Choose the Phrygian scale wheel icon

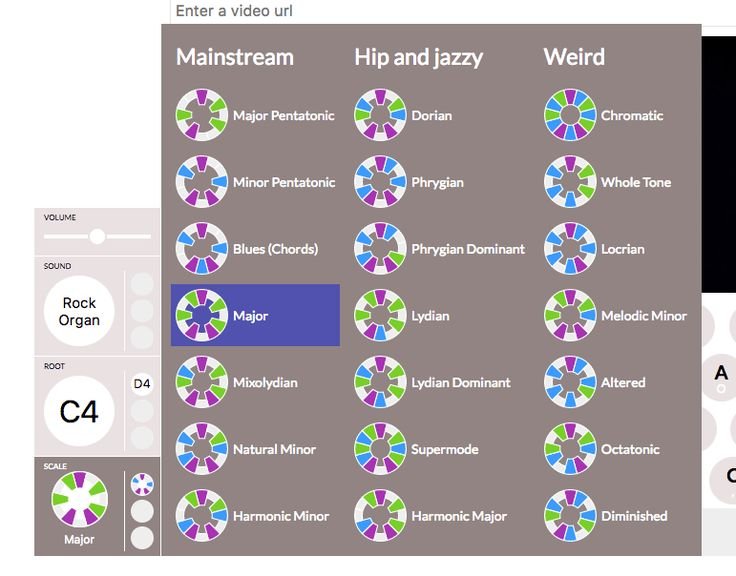[x=380, y=182]
